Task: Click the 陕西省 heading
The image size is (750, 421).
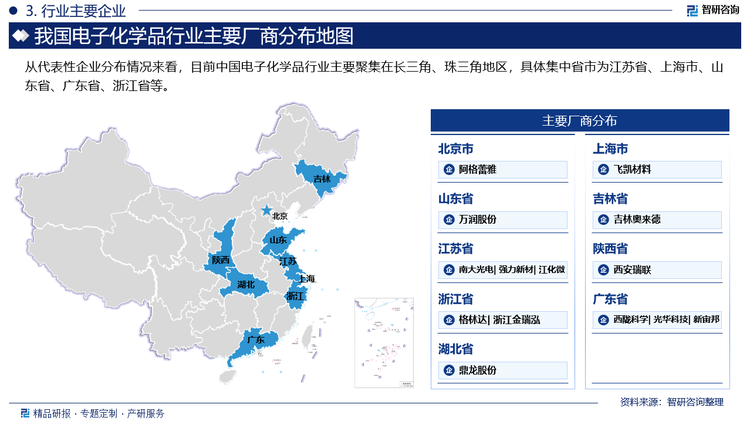Action: (x=610, y=249)
